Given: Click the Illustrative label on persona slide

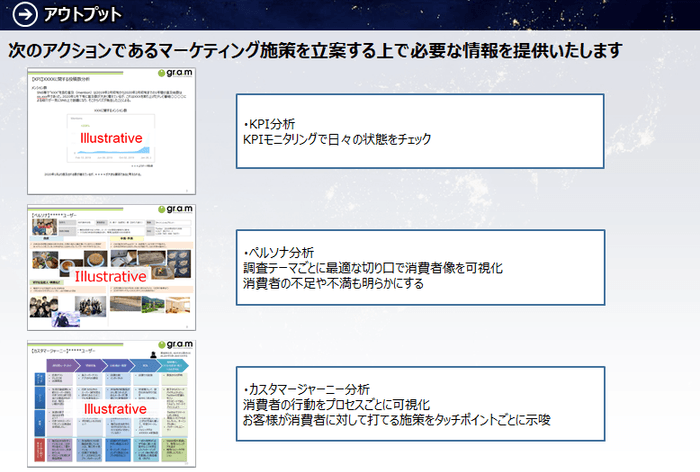Looking at the screenshot, I should point(113,275).
